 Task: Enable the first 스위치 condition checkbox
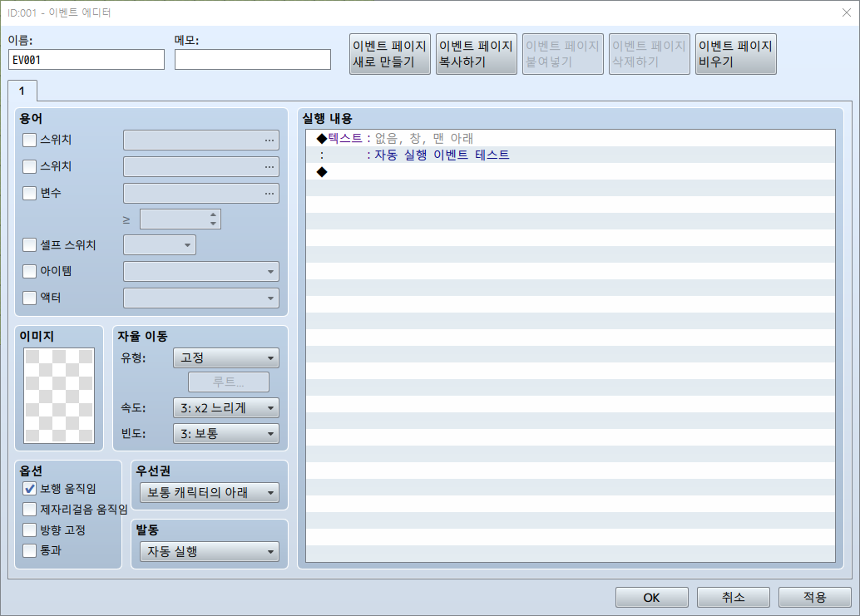click(x=30, y=140)
